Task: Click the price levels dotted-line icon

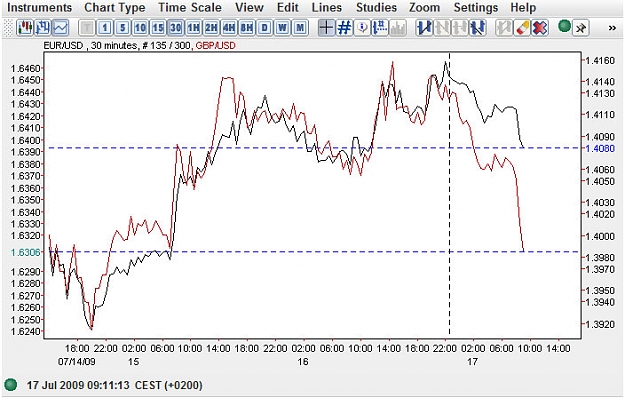Action: click(x=380, y=28)
